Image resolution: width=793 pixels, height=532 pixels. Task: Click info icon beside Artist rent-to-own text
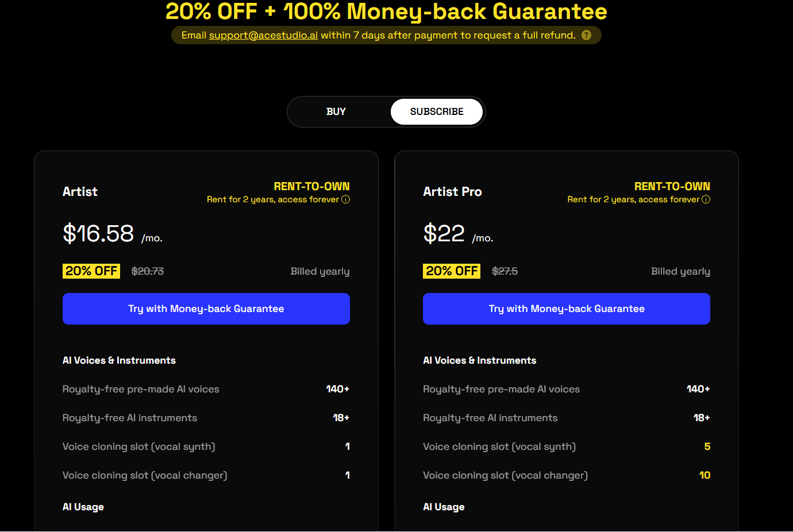pos(345,199)
